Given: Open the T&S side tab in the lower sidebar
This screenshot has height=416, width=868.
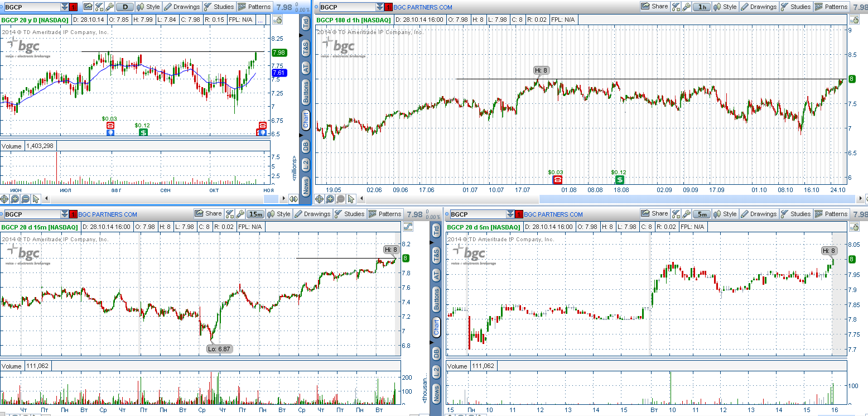Looking at the screenshot, I should tap(436, 255).
